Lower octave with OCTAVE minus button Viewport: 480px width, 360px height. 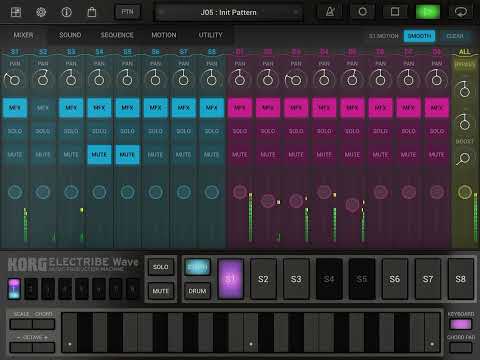[x=21, y=348]
